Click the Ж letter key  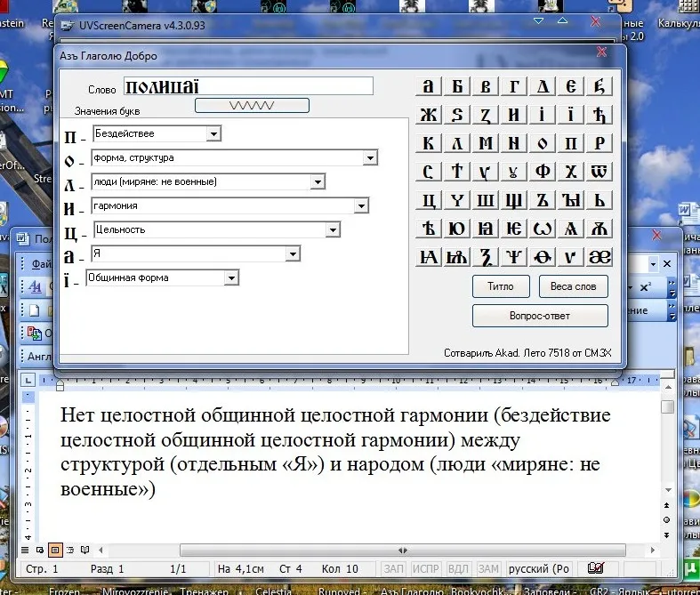tap(429, 115)
